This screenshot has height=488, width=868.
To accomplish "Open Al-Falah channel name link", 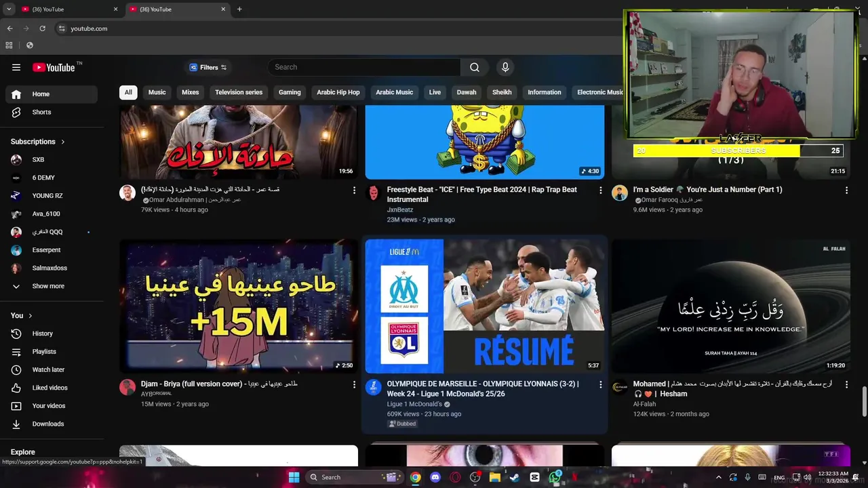I will click(x=645, y=404).
